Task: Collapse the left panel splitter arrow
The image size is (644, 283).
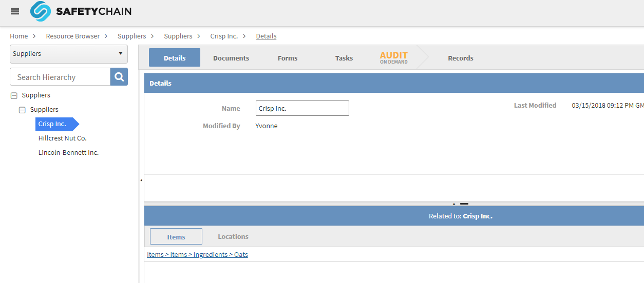Action: (x=141, y=180)
